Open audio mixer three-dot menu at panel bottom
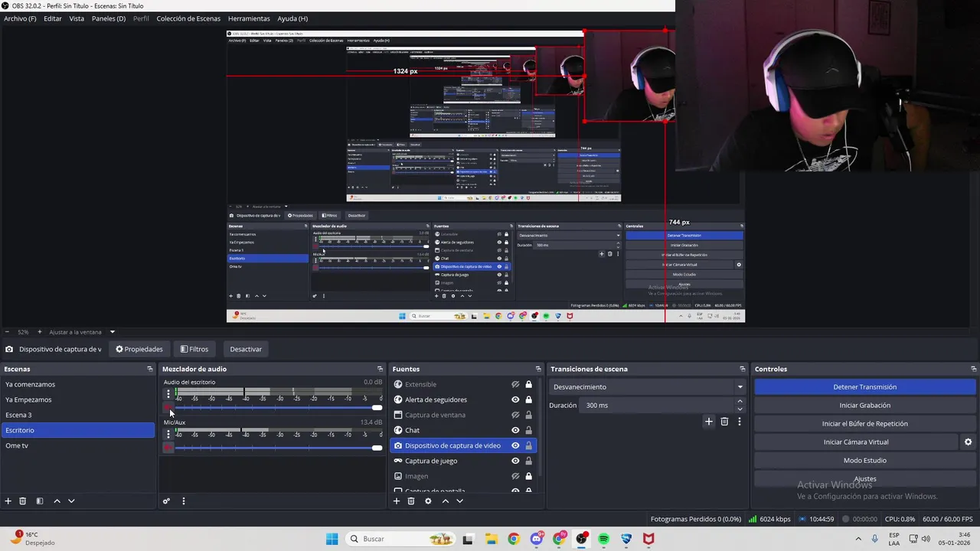 (x=183, y=501)
